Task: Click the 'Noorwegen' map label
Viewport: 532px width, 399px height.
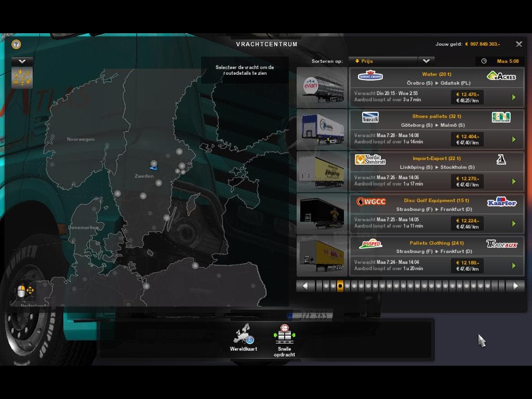Action: coord(81,139)
